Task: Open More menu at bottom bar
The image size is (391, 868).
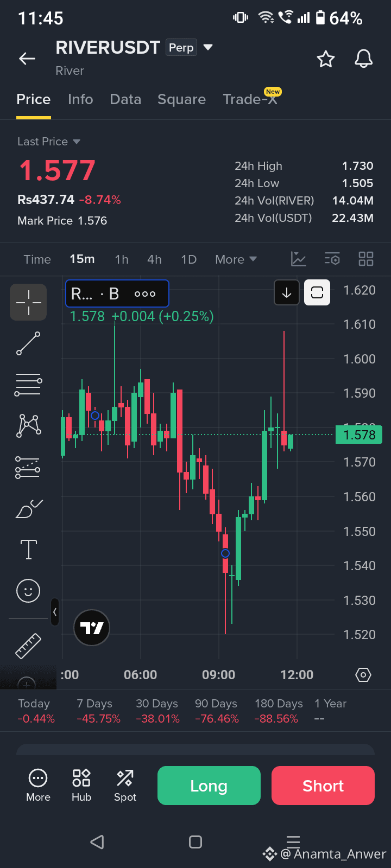Action: [38, 786]
